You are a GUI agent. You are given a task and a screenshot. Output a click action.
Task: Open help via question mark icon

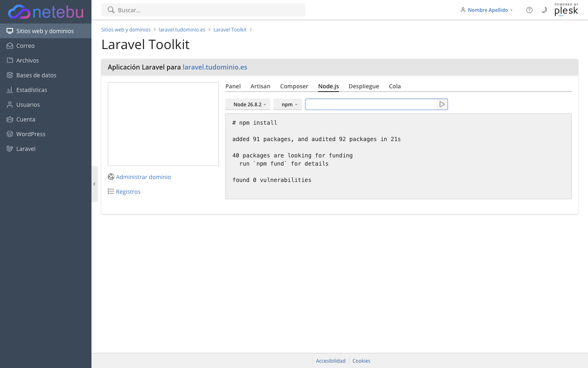(x=529, y=10)
